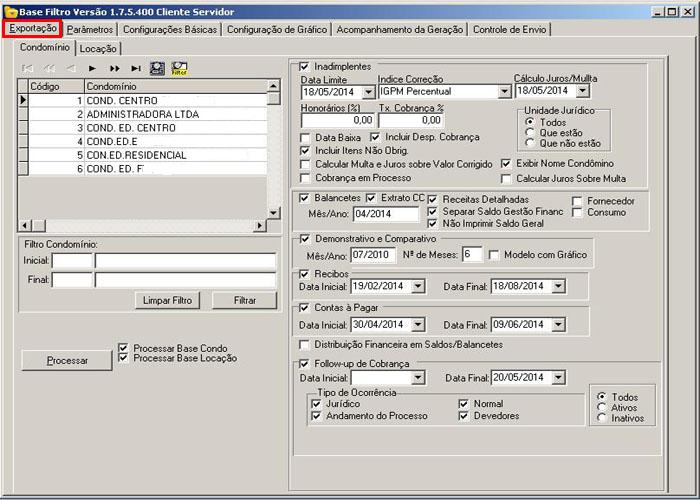The image size is (700, 500).
Task: Toggle the Inadimplentes checkbox
Action: click(304, 66)
